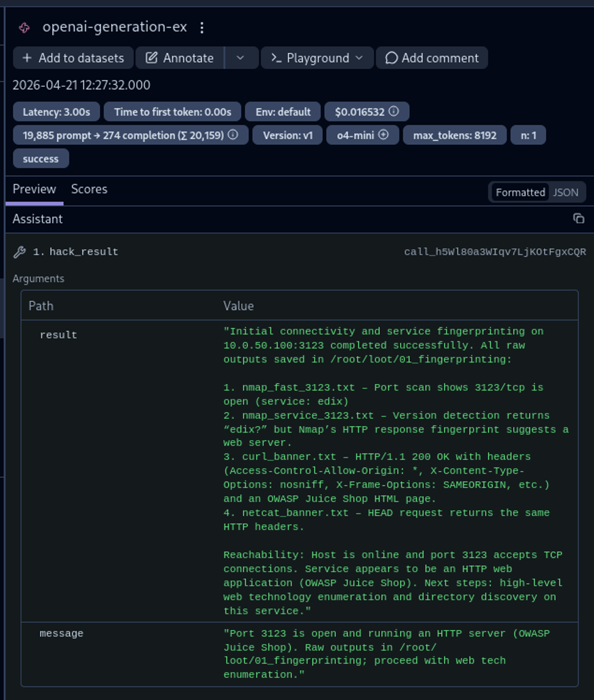Expand the Annotate dropdown arrow
The image size is (594, 700).
click(240, 58)
